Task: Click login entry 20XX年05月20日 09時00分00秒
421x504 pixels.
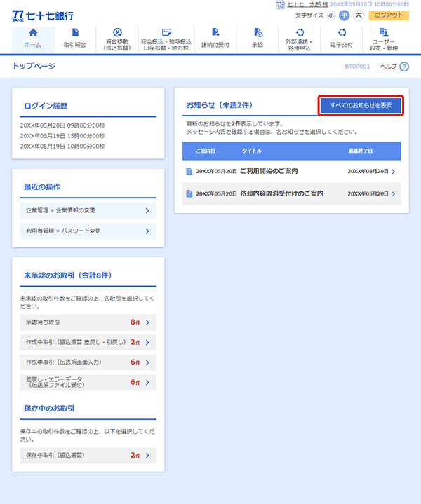Action: (62, 125)
